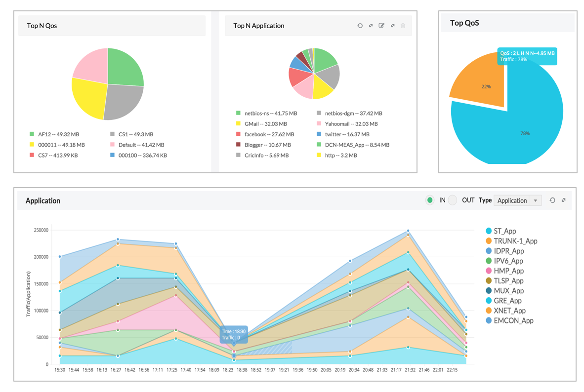Click the GMail legend swatch
The image size is (584, 392).
pos(238,123)
